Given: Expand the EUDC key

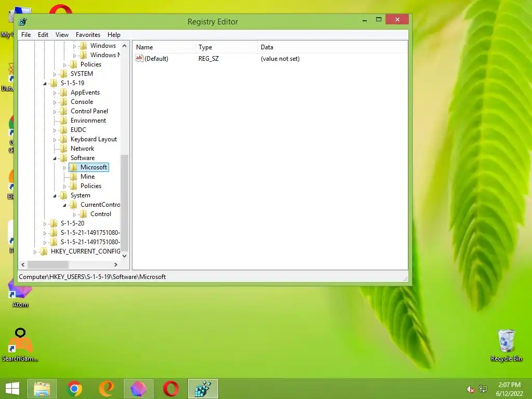Looking at the screenshot, I should pyautogui.click(x=55, y=130).
